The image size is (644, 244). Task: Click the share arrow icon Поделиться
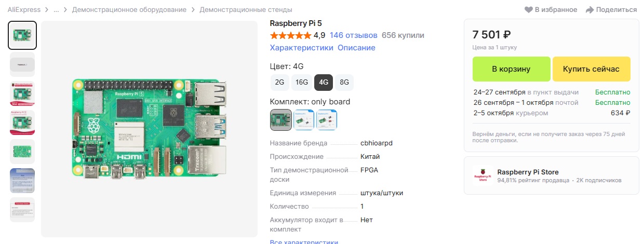(589, 10)
